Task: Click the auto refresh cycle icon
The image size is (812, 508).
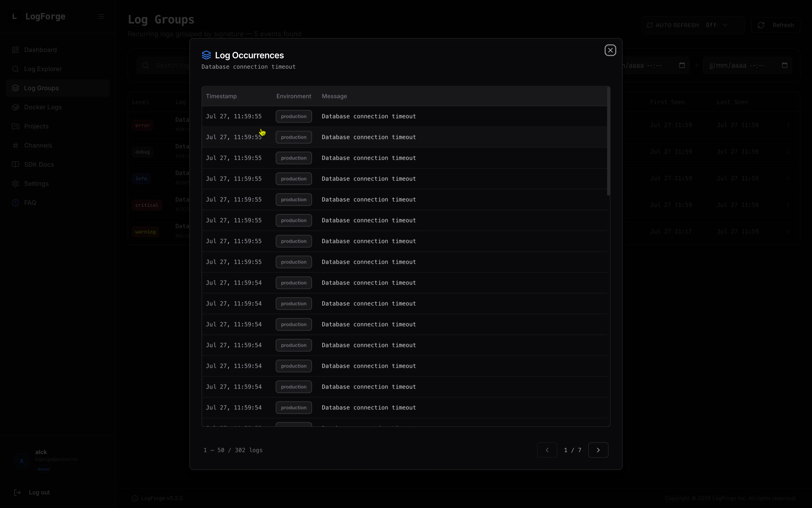Action: [x=650, y=25]
